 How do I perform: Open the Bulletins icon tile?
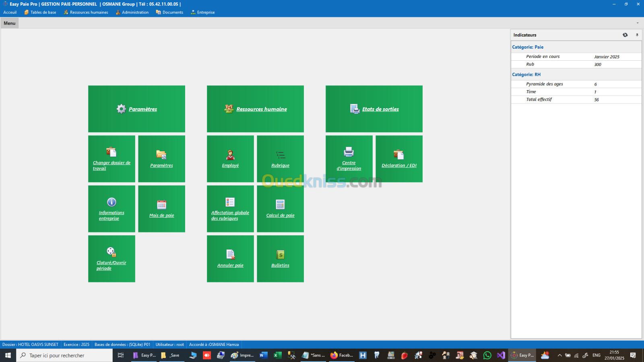(x=280, y=255)
